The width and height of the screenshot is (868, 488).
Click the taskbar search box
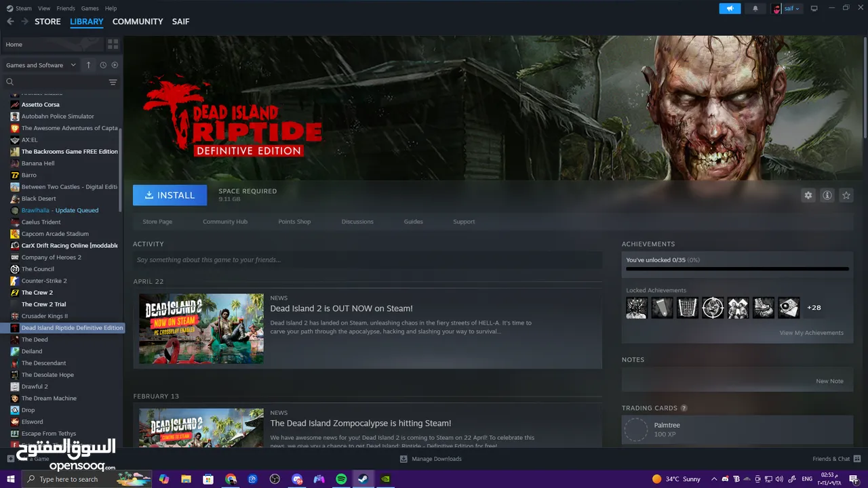pyautogui.click(x=87, y=479)
